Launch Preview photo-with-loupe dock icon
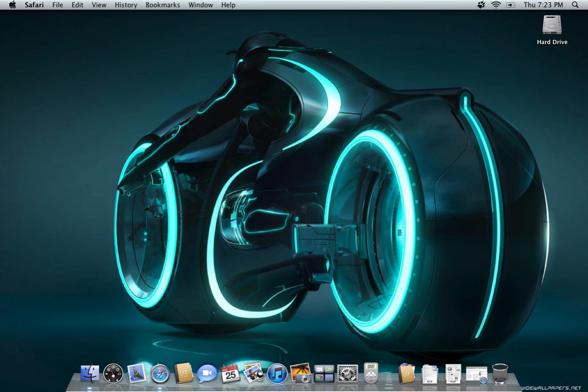The height and width of the screenshot is (392, 588). tap(254, 373)
